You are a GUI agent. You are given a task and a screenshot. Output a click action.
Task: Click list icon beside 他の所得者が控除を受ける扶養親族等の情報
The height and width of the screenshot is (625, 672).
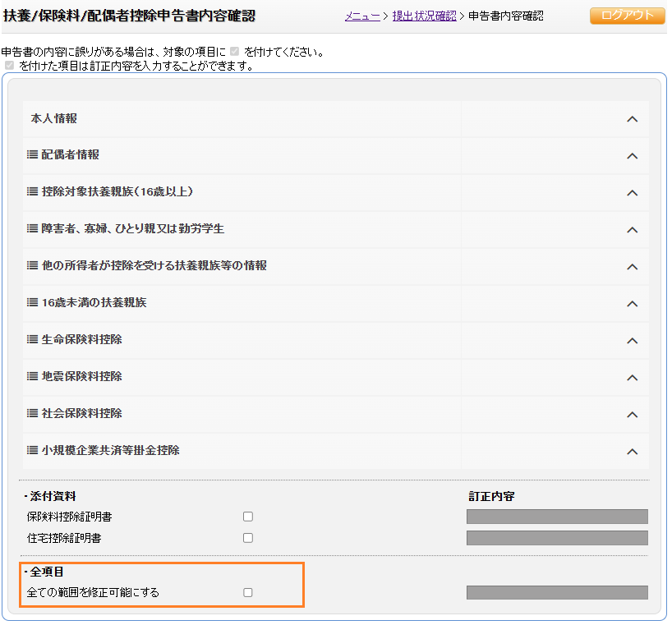(32, 266)
